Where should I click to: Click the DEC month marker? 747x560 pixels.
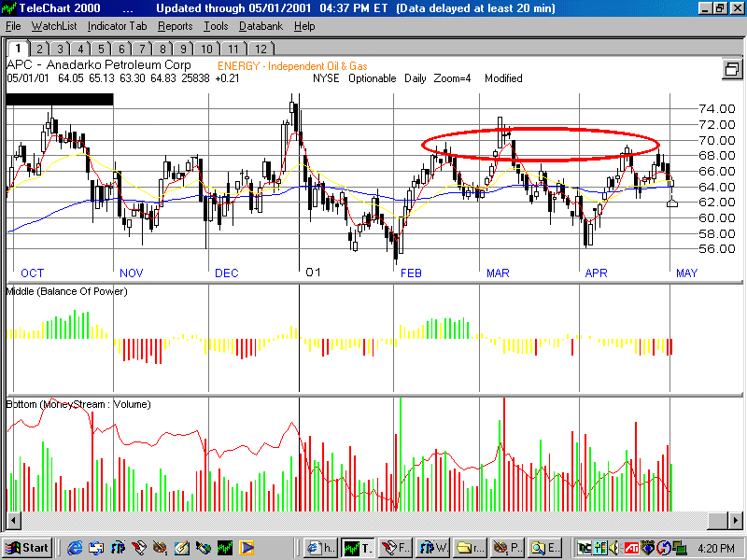[227, 273]
